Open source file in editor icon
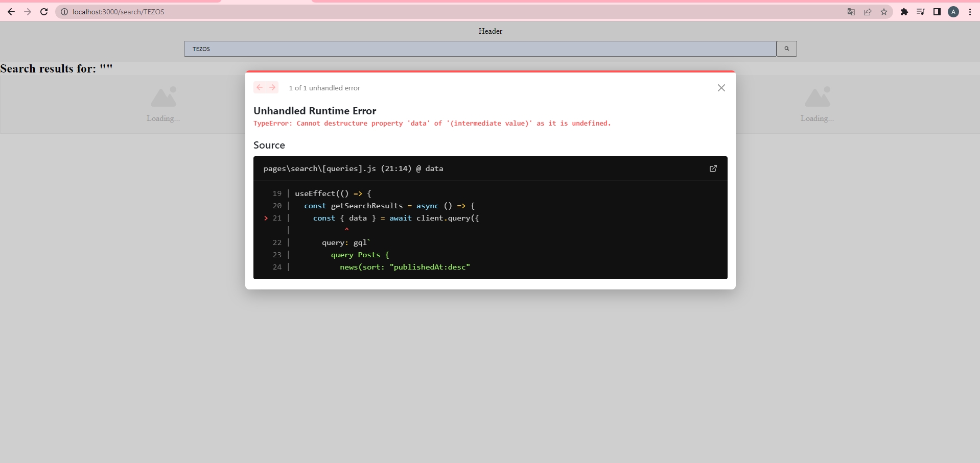Viewport: 980px width, 463px height. pos(713,168)
